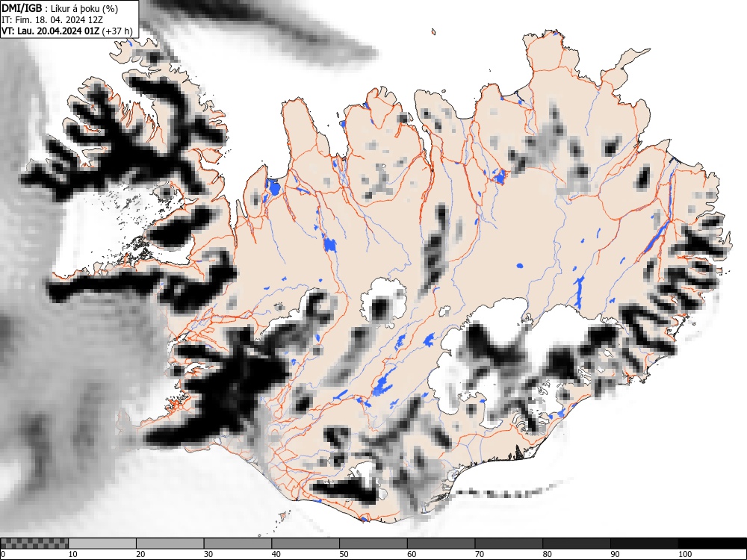
Task: Click the title text 'DMI/IGB : Líkur á þoku (%)'
Action: point(60,8)
